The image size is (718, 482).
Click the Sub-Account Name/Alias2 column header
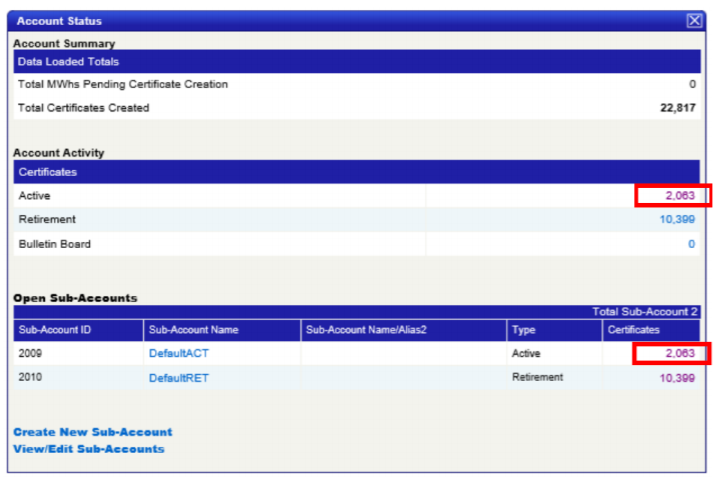click(403, 330)
